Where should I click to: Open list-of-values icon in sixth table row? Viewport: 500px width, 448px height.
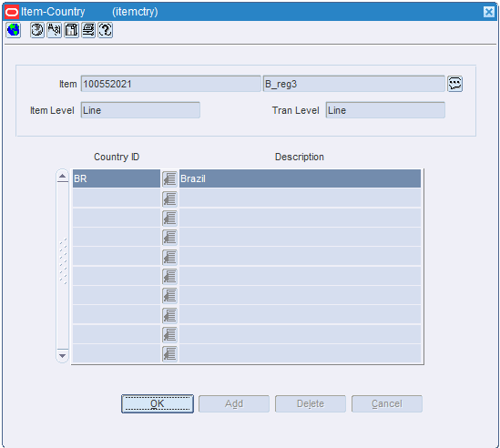[x=169, y=276]
